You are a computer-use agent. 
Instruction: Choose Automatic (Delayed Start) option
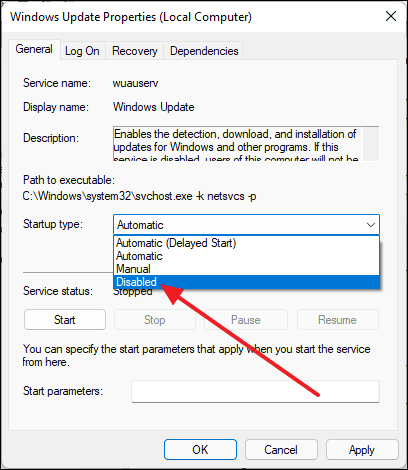pyautogui.click(x=246, y=243)
